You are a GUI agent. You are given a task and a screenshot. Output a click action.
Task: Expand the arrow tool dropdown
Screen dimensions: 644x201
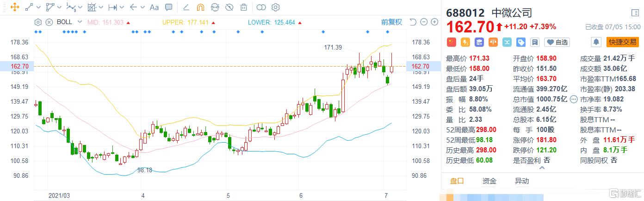coord(142,7)
